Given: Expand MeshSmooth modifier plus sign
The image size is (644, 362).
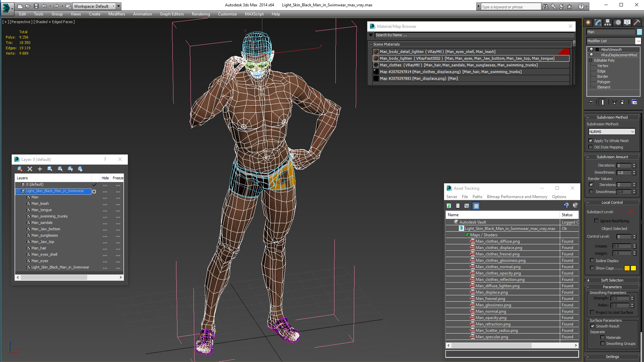Looking at the screenshot, I should 597,49.
